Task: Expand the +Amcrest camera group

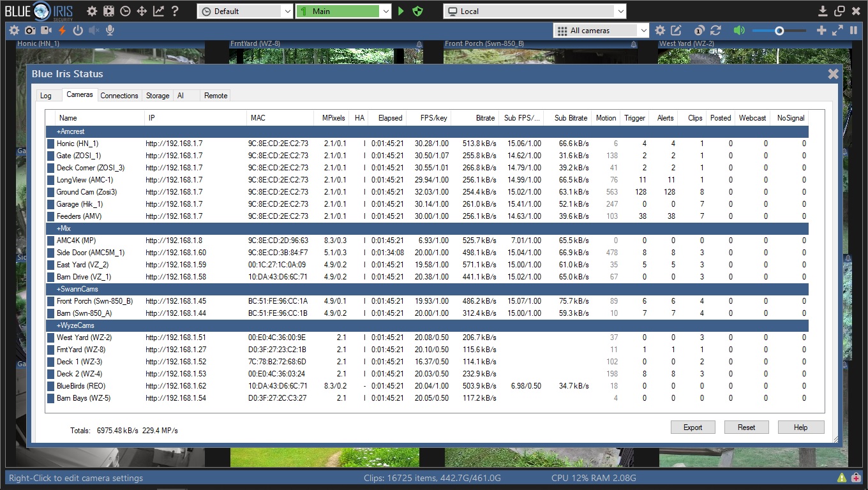Action: (428, 131)
